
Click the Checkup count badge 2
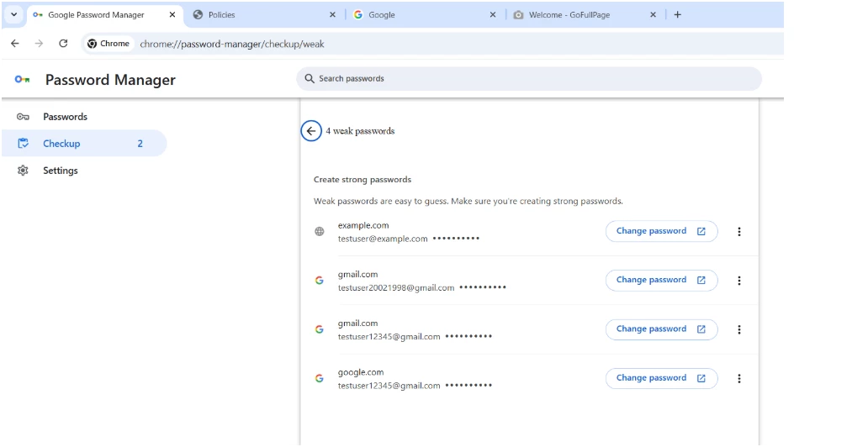click(x=140, y=144)
